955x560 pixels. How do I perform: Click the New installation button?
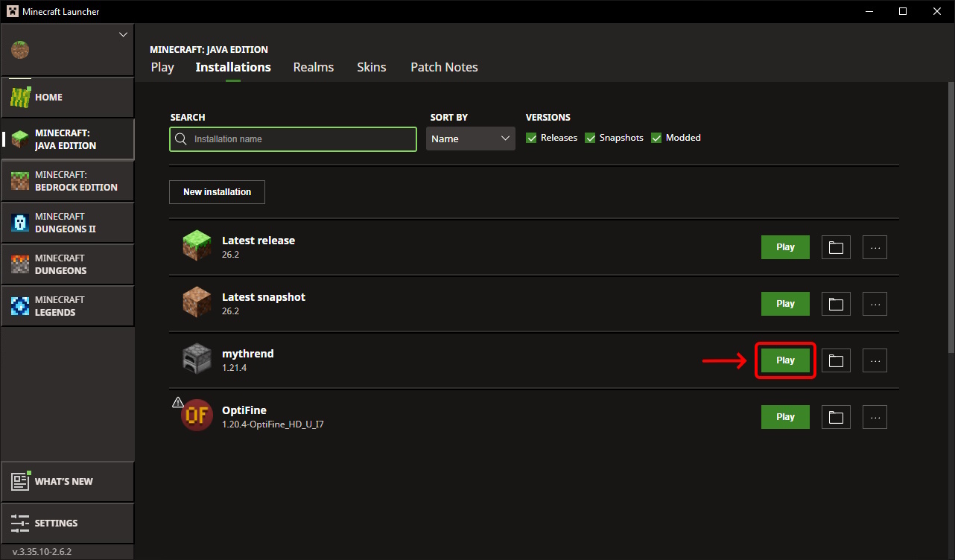pos(217,192)
